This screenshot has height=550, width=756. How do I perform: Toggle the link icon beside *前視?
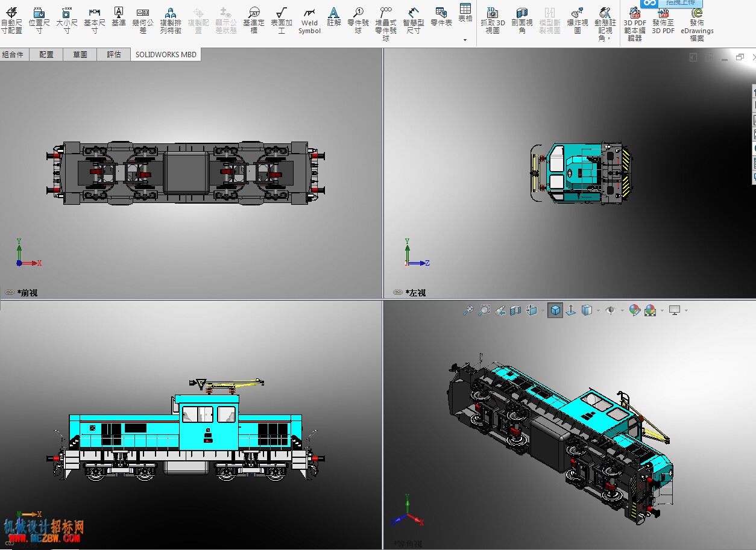pyautogui.click(x=10, y=292)
